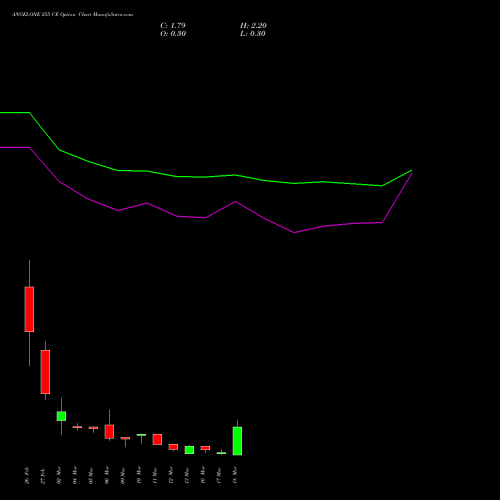Select the red candle for 11 Mar
500x500 pixels.
click(157, 439)
